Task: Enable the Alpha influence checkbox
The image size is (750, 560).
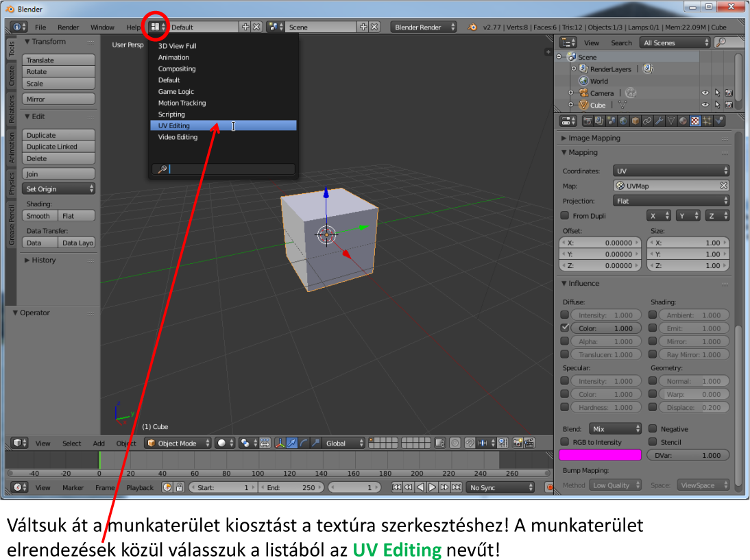Action: tap(564, 341)
